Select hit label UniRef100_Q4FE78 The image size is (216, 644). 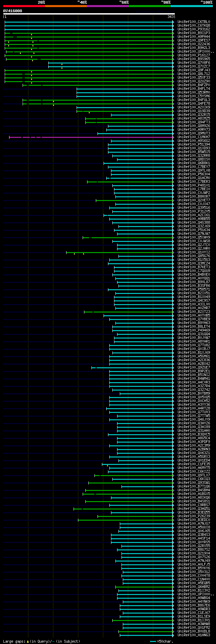point(194,104)
